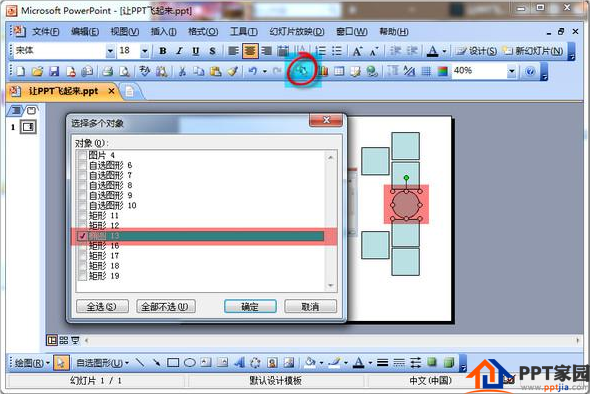Insert WordArt from drawing toolbar

[239, 363]
